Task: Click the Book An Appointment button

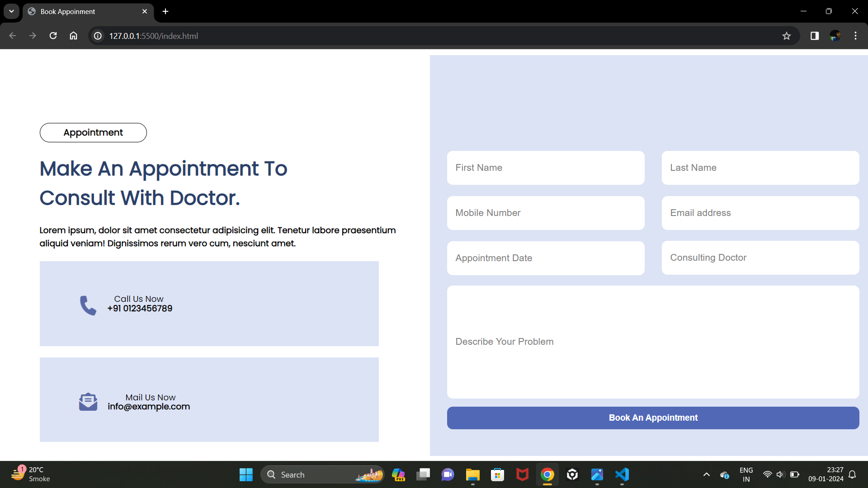Action: pos(653,418)
